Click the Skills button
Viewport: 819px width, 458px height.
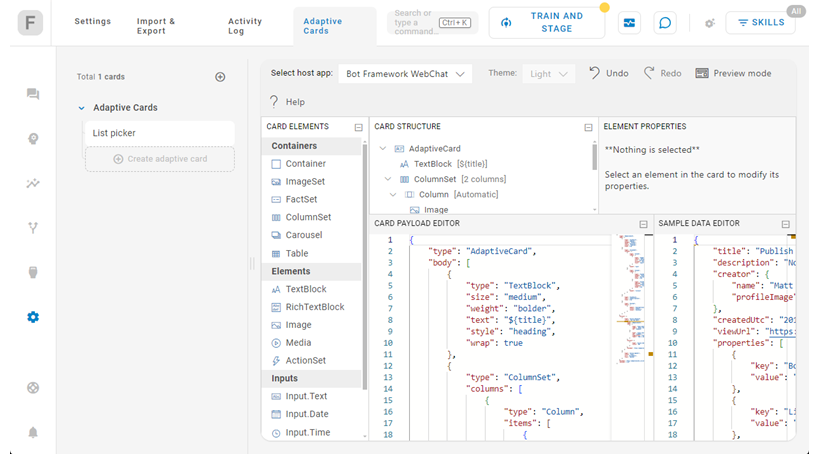(x=760, y=23)
